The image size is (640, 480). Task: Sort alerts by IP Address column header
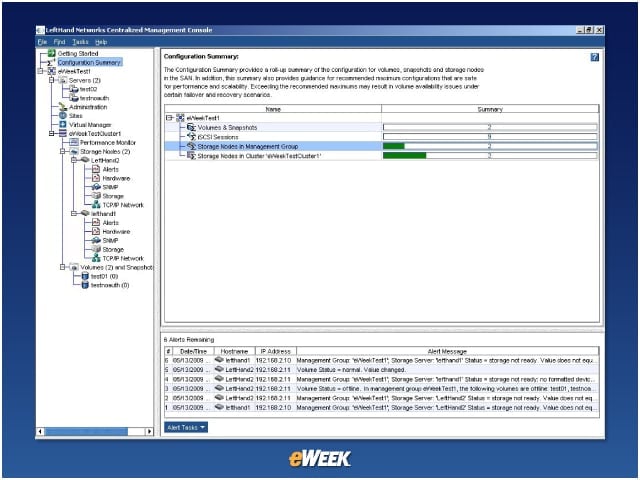(276, 351)
